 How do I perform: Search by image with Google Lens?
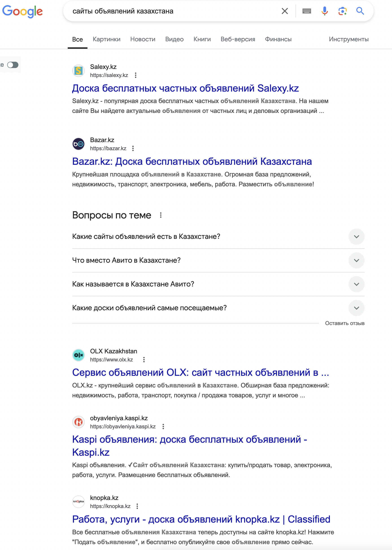point(342,11)
